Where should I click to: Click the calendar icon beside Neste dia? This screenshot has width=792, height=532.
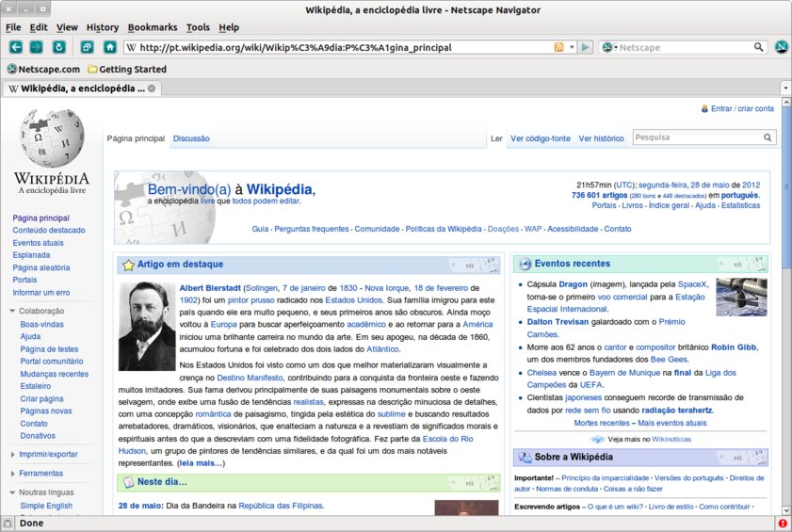(129, 482)
